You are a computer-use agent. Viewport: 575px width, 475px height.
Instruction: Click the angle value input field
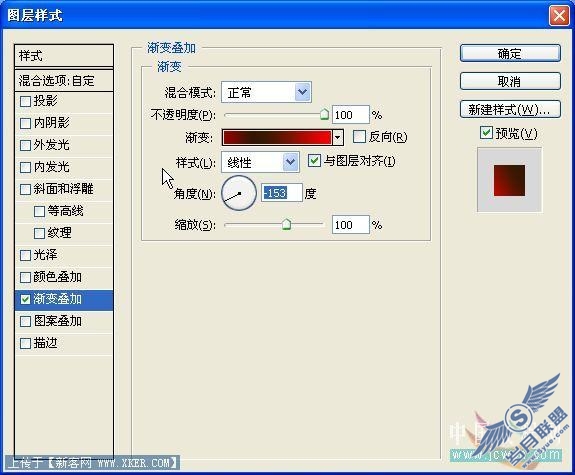pos(282,193)
